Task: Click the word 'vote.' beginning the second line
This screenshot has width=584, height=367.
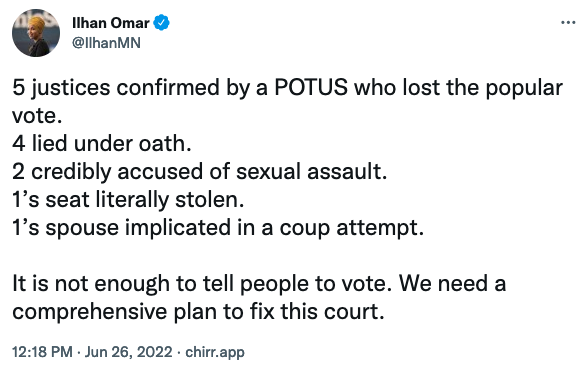Action: 37,116
